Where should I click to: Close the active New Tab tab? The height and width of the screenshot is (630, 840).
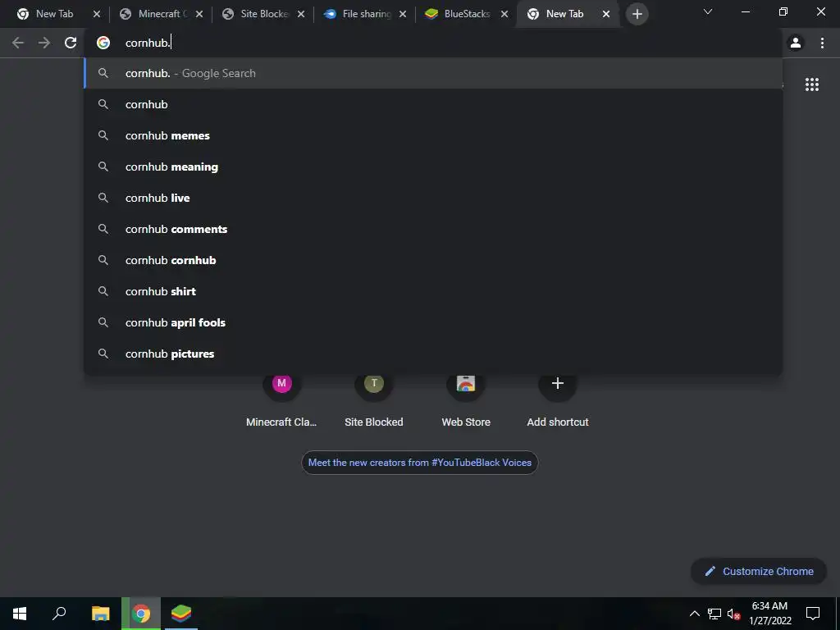pyautogui.click(x=606, y=14)
